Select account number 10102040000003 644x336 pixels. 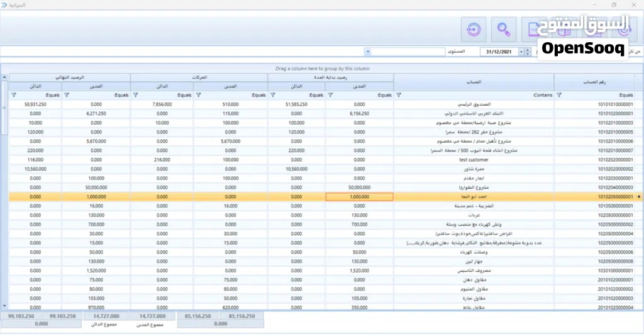[615, 188]
